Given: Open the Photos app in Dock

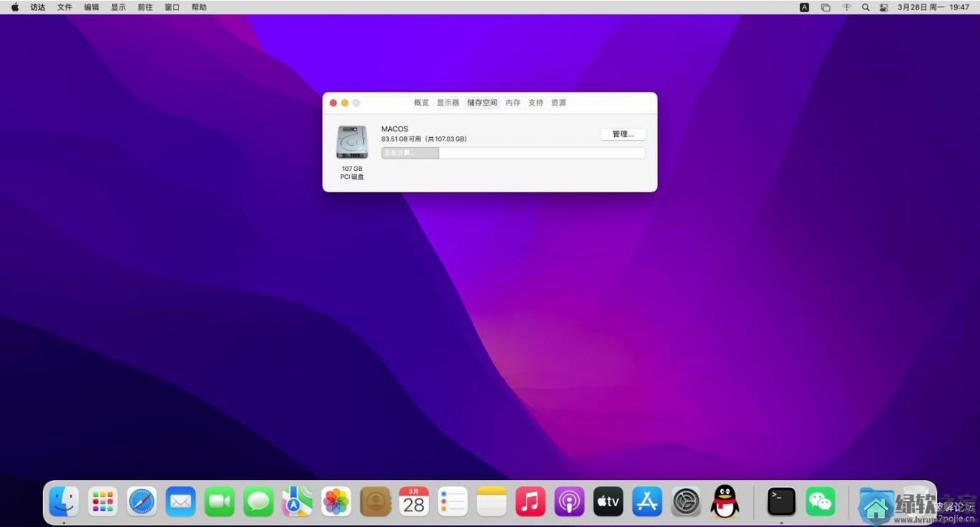Looking at the screenshot, I should pos(336,502).
